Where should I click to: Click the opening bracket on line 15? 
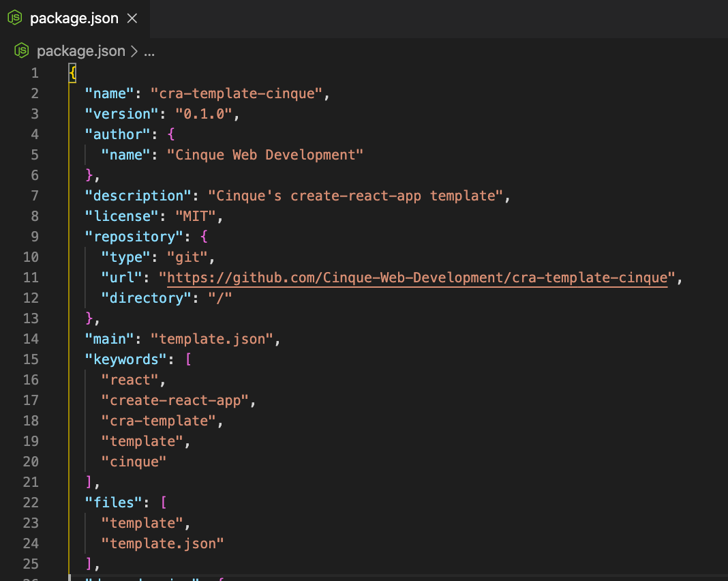(188, 359)
